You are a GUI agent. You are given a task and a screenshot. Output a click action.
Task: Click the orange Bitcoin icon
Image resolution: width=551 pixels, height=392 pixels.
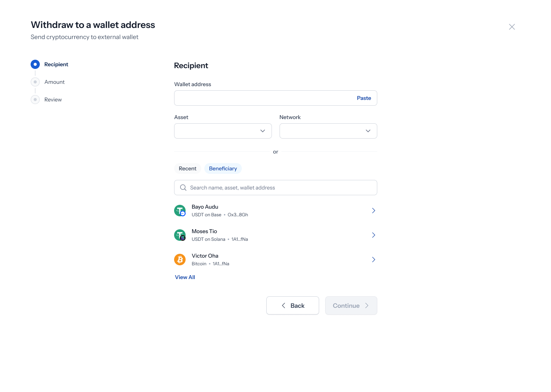[x=180, y=260]
